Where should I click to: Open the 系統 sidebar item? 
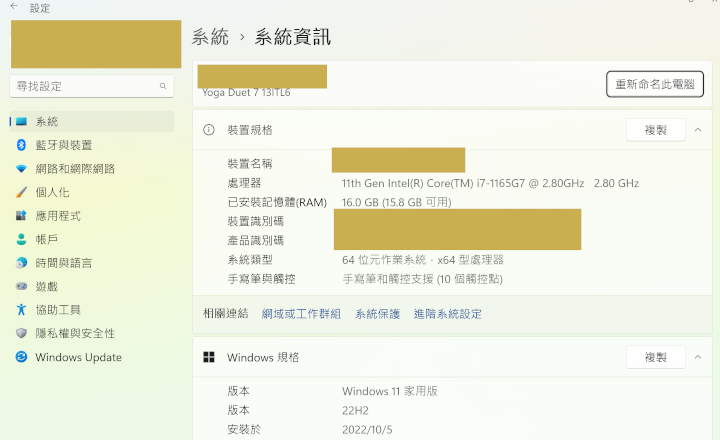tap(92, 122)
